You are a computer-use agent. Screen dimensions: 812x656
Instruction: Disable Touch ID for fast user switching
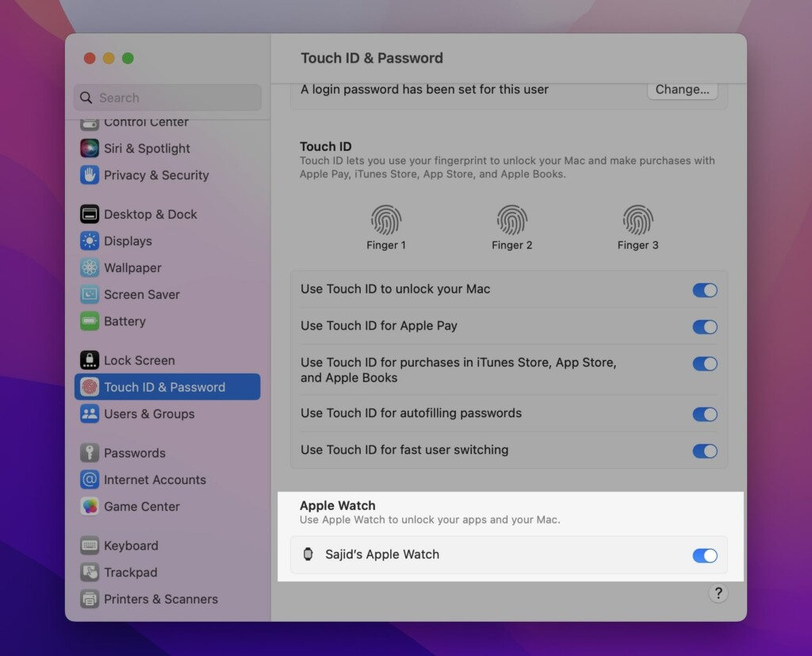[704, 451]
